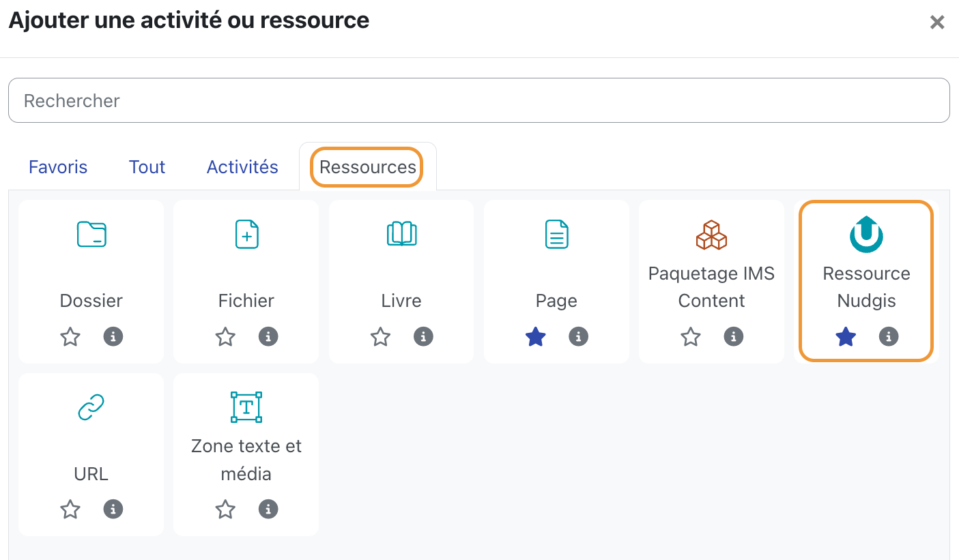This screenshot has height=560, width=959.
Task: Star Dossier as favorite
Action: tap(70, 336)
